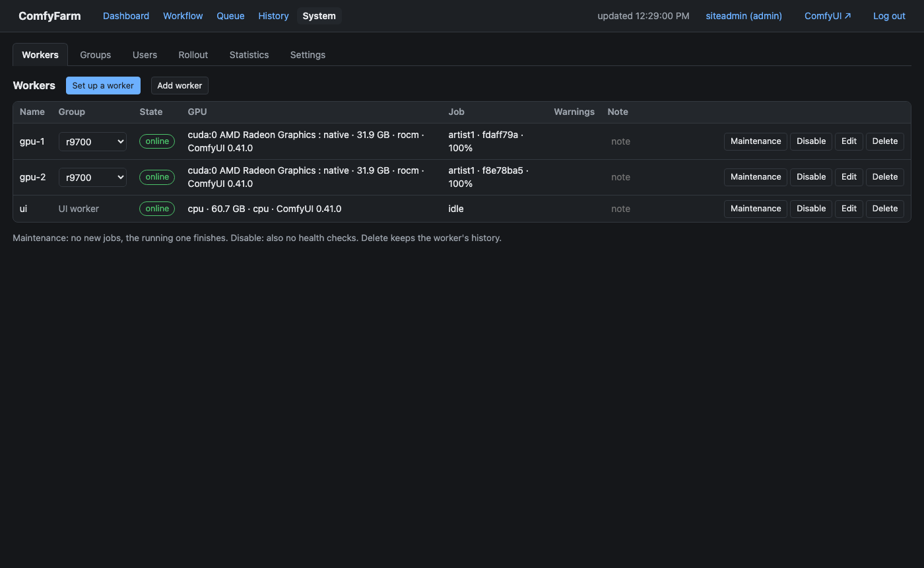Disable the gpu-2 worker
Viewport: 924px width, 568px height.
811,177
